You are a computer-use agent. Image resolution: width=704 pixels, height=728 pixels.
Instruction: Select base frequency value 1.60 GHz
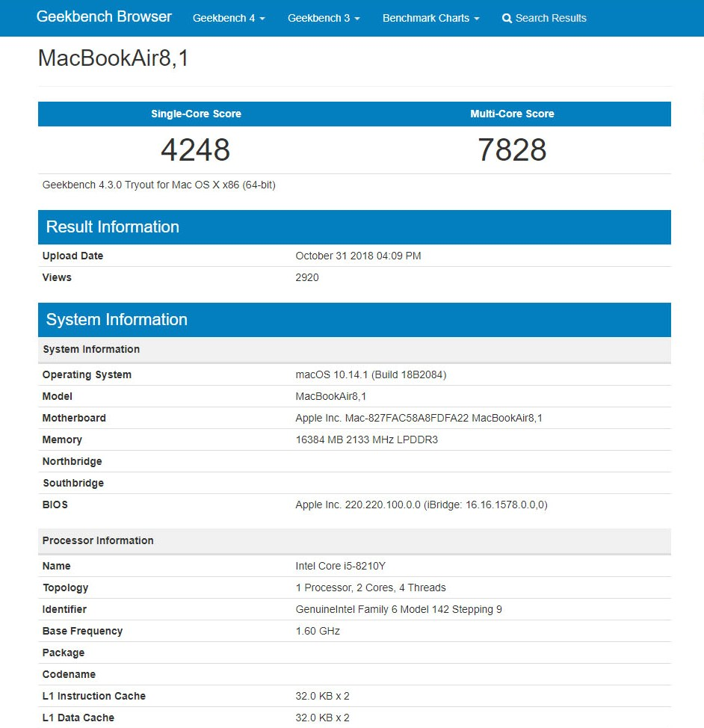318,631
